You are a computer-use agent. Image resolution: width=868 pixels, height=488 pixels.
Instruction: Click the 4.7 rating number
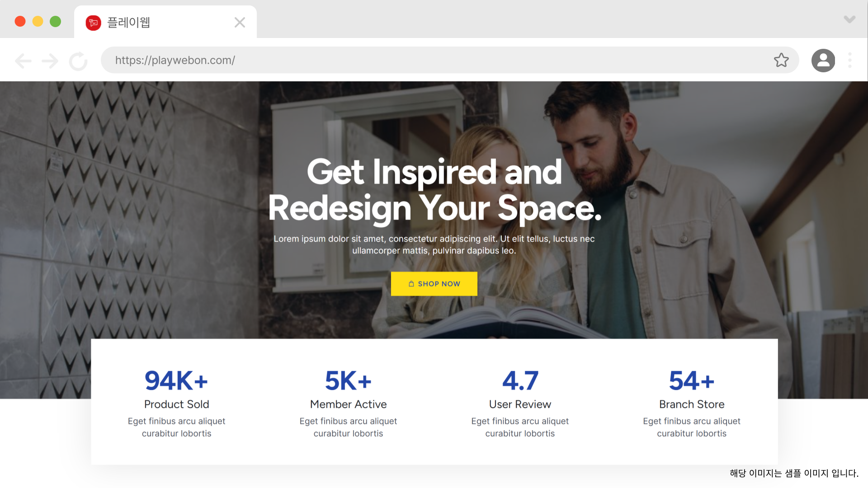pos(520,380)
